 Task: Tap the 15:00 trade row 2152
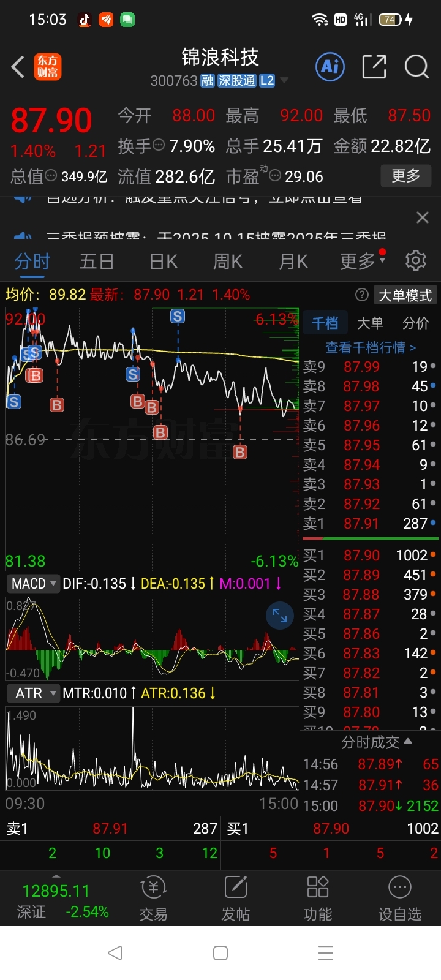pos(371,805)
